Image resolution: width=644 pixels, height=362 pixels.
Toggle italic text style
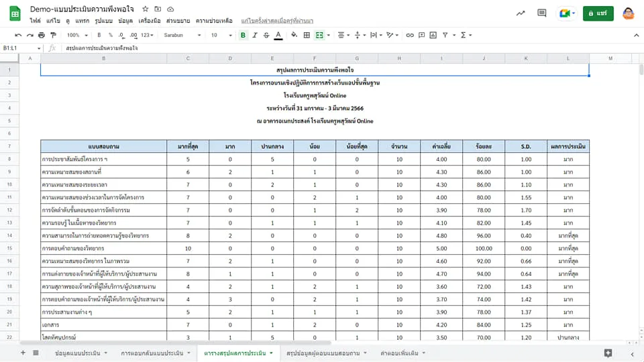pyautogui.click(x=255, y=36)
